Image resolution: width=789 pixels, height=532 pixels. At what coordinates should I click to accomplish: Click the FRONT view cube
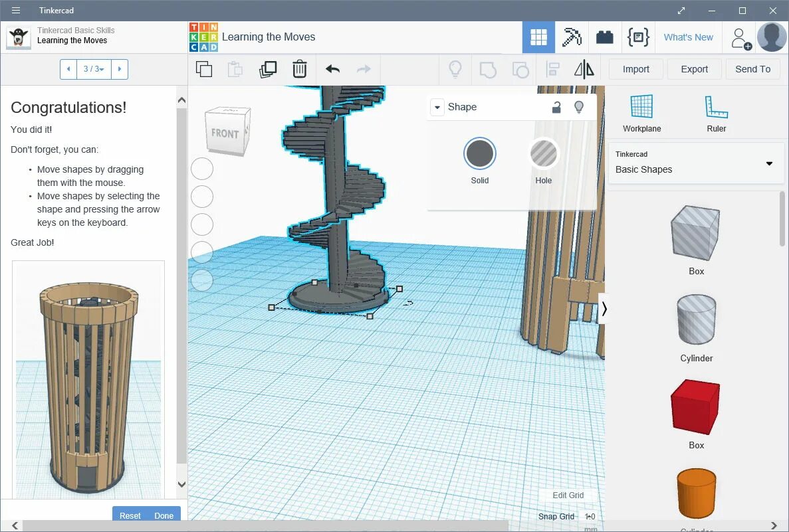tap(227, 132)
